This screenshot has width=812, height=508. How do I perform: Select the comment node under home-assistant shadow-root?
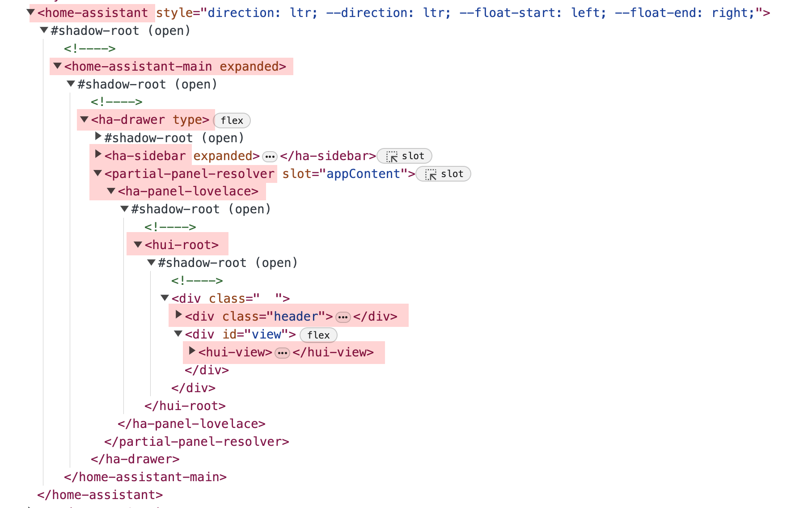point(90,49)
